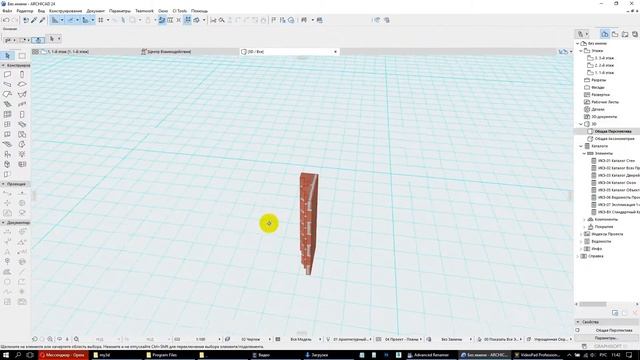Screen dimensions: 640x360
Task: Switch to the Центр Взаимодействия tab
Action: pos(168,52)
